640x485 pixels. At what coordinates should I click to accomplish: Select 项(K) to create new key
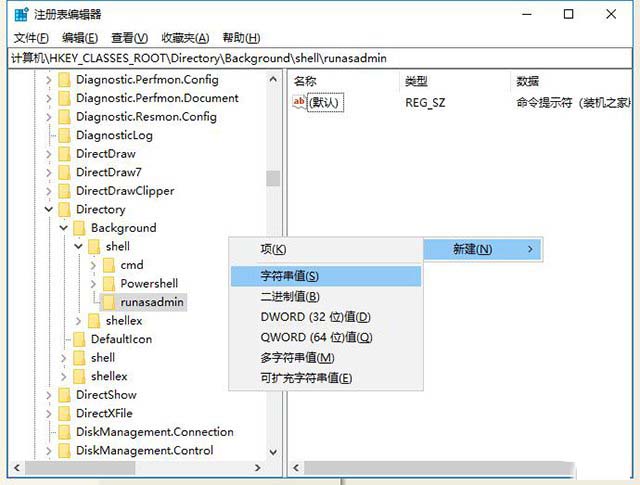[326, 249]
